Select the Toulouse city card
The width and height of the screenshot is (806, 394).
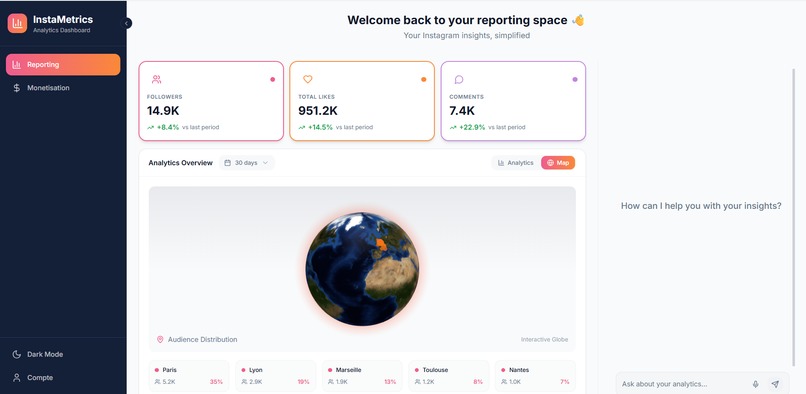(x=449, y=376)
